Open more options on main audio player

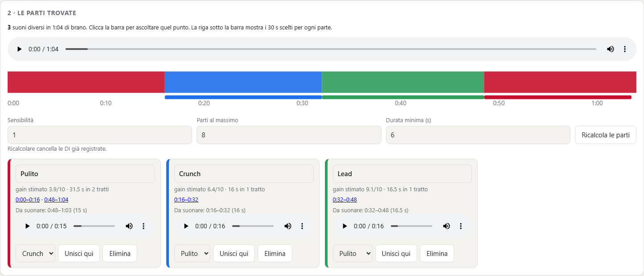point(625,49)
